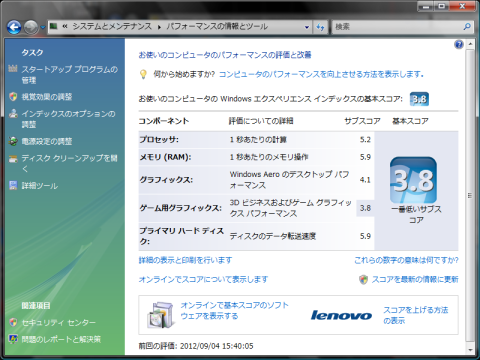This screenshot has height=360, width=480.
Task: Open コンピュータのパフォーマンスを向上させる方法 link
Action: [x=321, y=74]
